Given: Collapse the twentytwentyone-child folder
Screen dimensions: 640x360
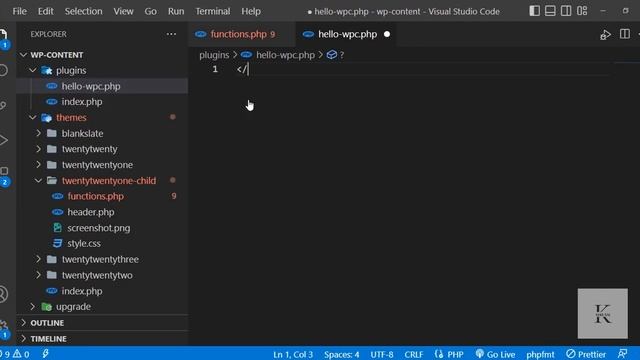Looking at the screenshot, I should (x=38, y=180).
